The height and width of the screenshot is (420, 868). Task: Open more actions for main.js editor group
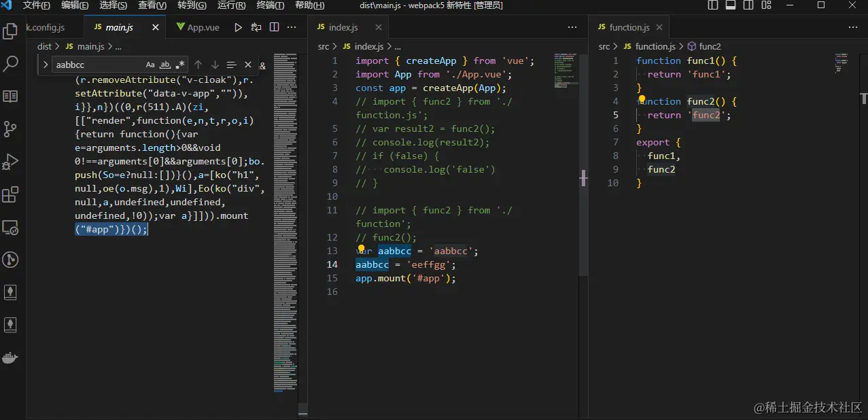coord(292,27)
